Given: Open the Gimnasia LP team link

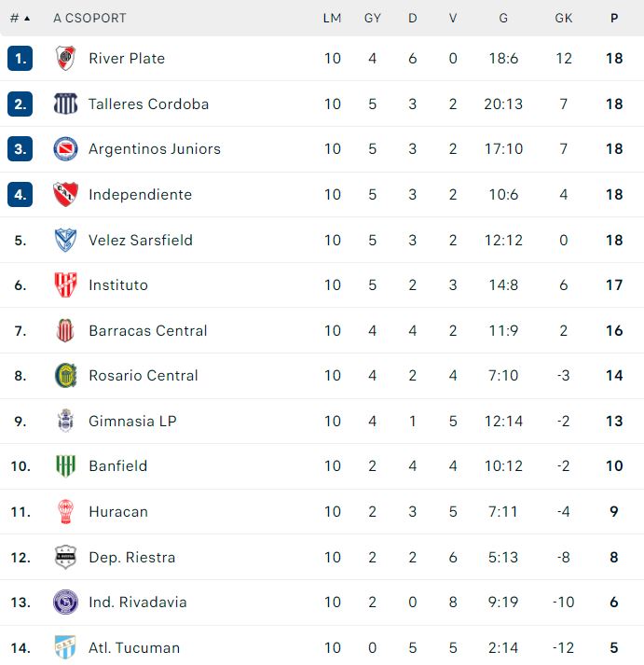Looking at the screenshot, I should (132, 421).
